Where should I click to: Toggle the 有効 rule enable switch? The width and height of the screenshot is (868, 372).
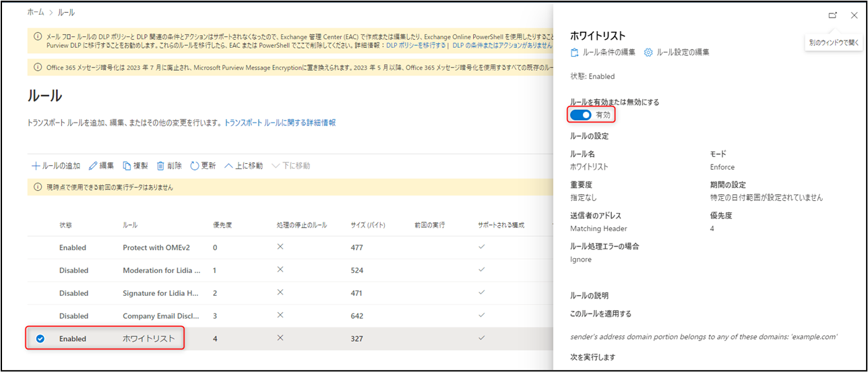pos(580,115)
